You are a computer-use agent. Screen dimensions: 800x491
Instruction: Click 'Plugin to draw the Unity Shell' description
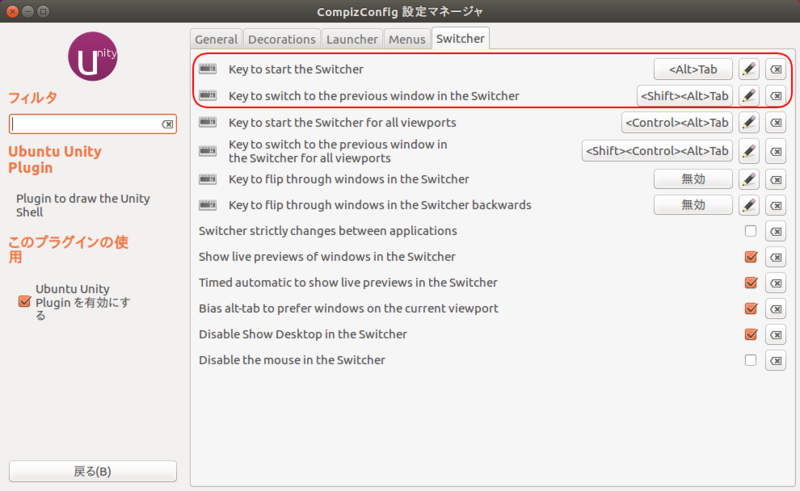(x=83, y=205)
